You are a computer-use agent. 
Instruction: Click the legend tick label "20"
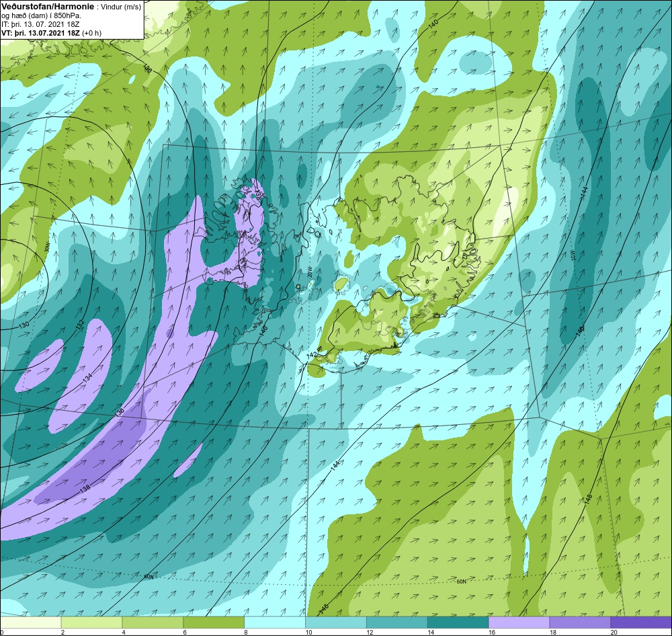pyautogui.click(x=614, y=632)
